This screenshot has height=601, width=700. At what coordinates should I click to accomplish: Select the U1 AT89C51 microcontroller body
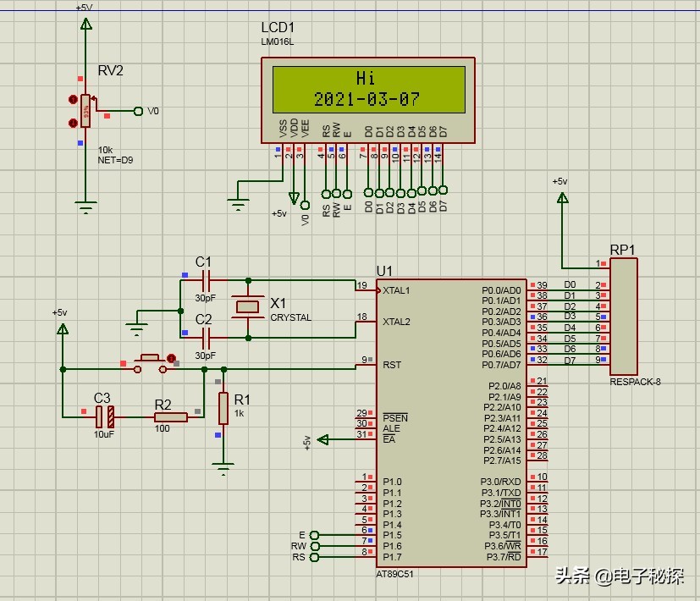click(452, 423)
